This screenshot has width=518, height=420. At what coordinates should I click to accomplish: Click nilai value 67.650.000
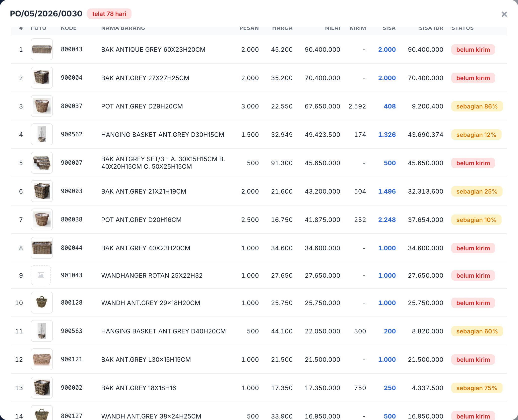[x=323, y=106]
